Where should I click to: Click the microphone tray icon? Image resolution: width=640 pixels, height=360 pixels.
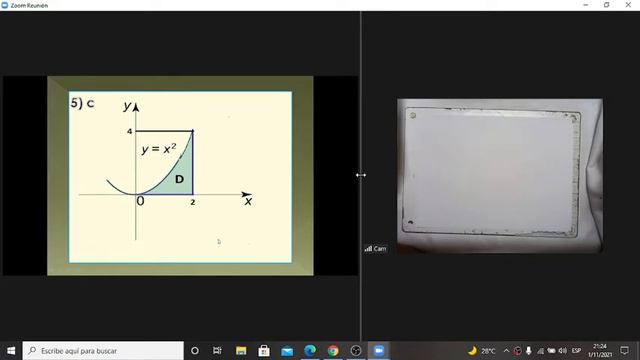[529, 351]
